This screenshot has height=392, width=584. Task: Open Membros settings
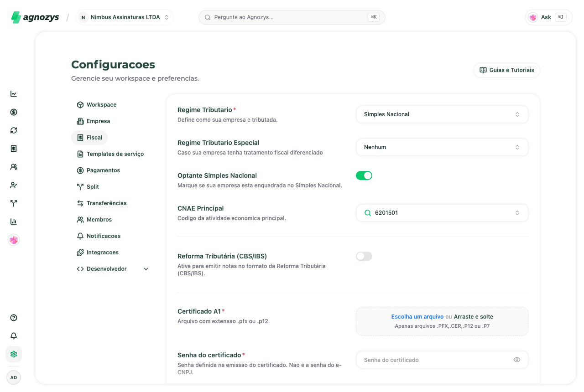pyautogui.click(x=94, y=220)
